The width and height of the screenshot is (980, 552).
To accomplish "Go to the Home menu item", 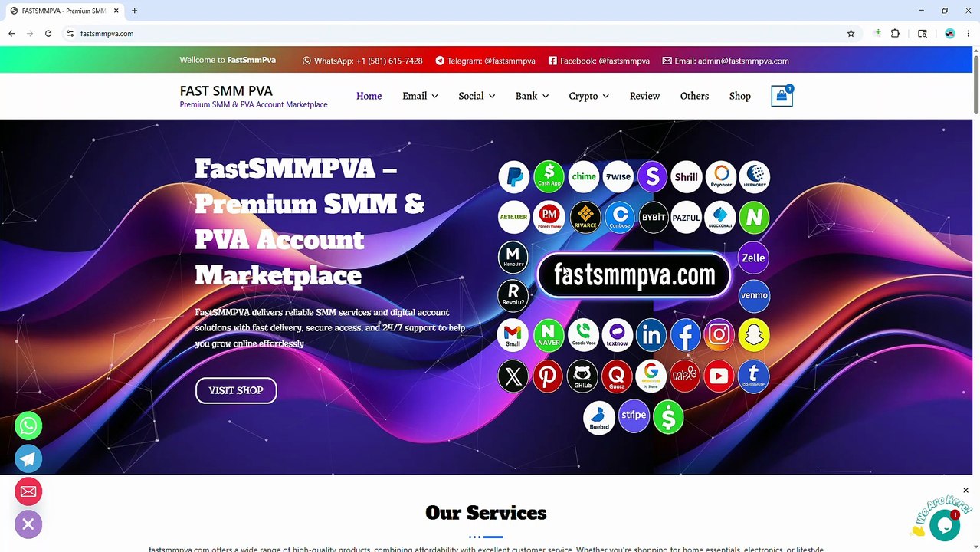I will [x=369, y=96].
